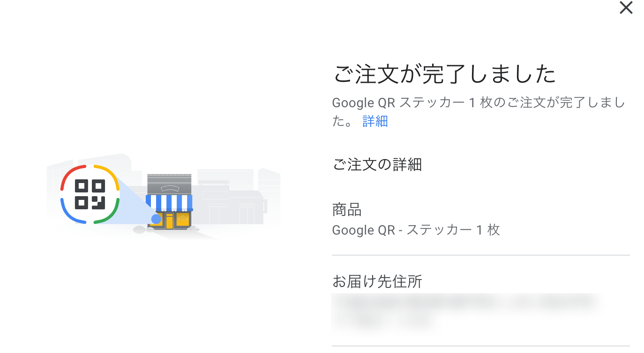Click the 商品 label

346,210
